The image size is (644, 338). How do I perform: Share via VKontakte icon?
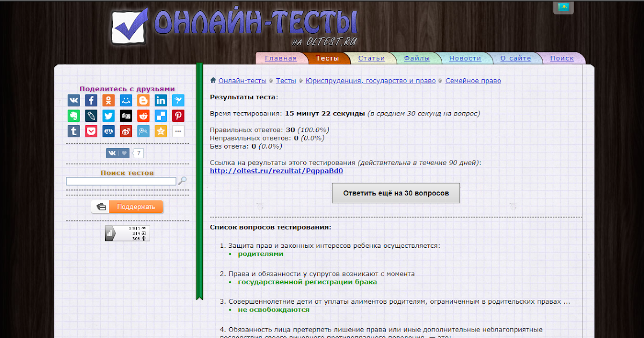(74, 100)
